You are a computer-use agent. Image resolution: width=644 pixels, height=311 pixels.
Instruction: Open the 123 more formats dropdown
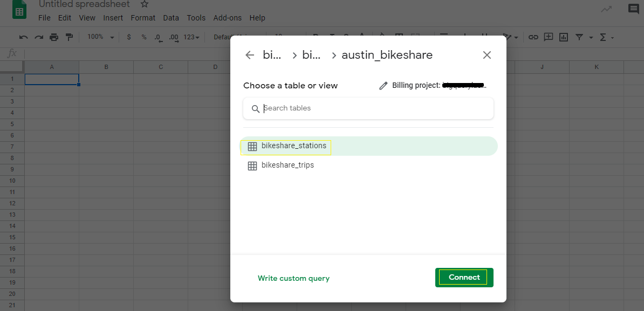tap(191, 37)
